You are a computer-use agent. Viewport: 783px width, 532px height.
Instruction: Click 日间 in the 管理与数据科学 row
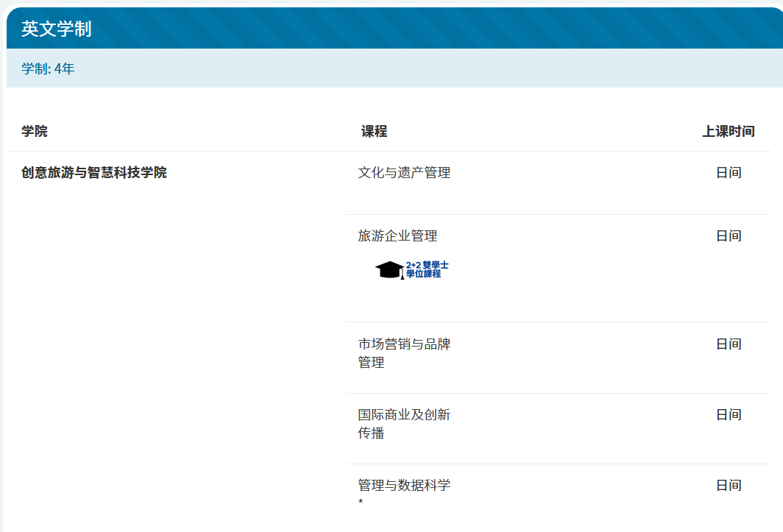point(729,486)
